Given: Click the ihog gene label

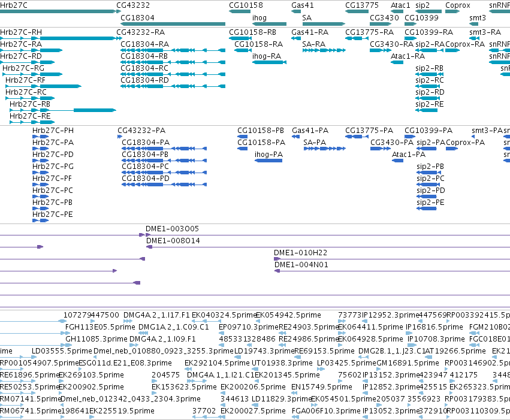Looking at the screenshot, I should pos(259,17).
